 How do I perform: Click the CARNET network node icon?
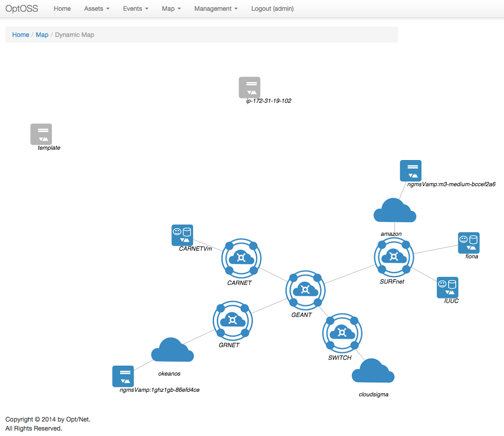coord(241,259)
